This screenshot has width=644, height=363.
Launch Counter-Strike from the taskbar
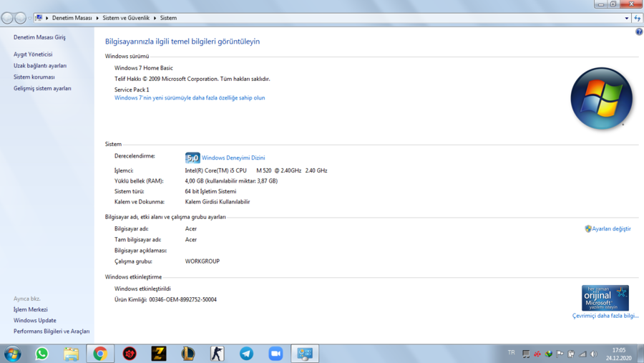point(218,354)
